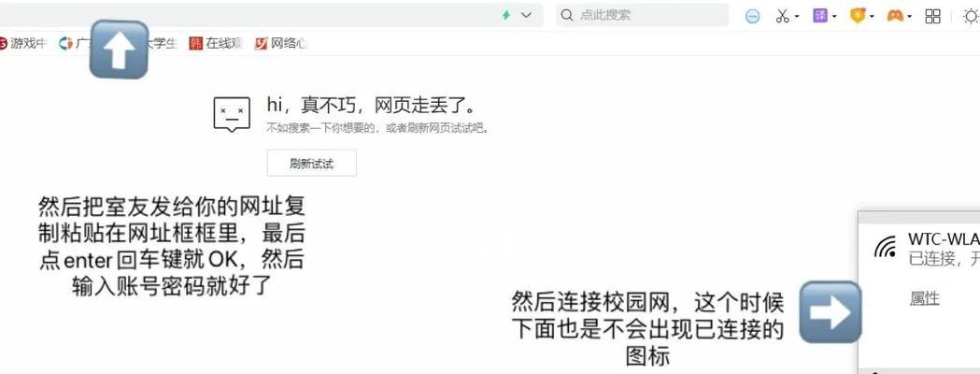Open the game controller dropdown arrow

909,17
